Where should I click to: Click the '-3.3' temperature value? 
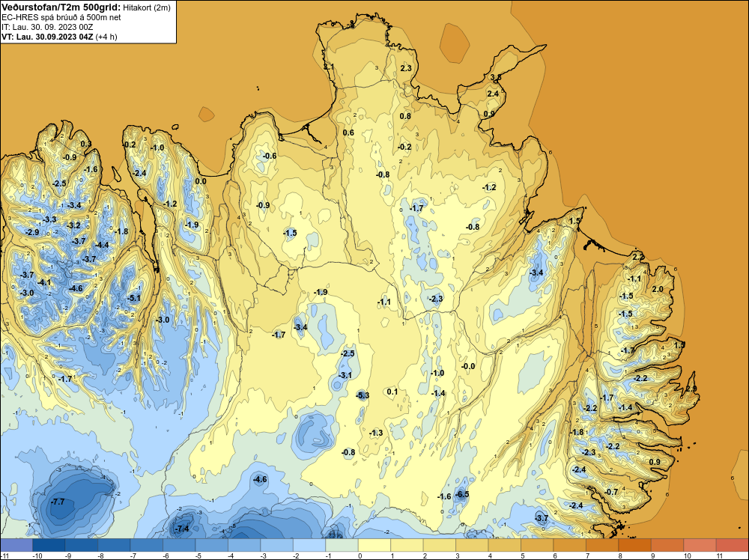click(49, 219)
